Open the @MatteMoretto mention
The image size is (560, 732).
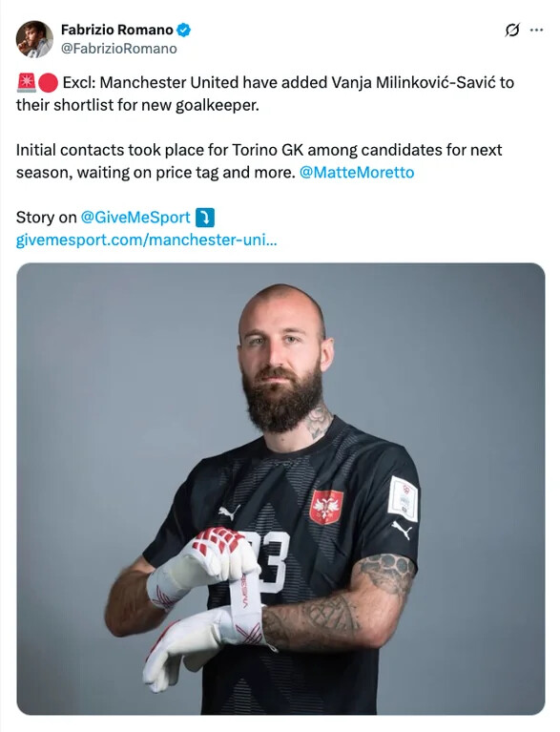click(x=357, y=172)
